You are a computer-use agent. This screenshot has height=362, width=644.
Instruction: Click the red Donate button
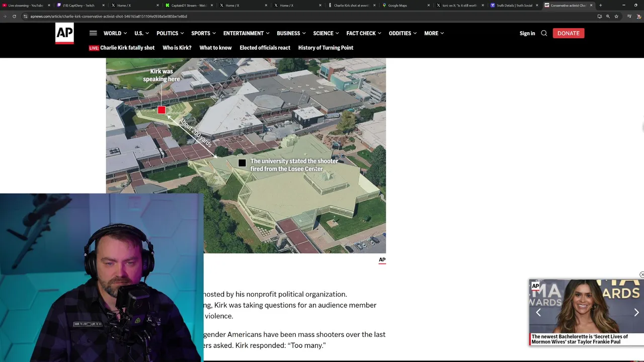tap(569, 33)
